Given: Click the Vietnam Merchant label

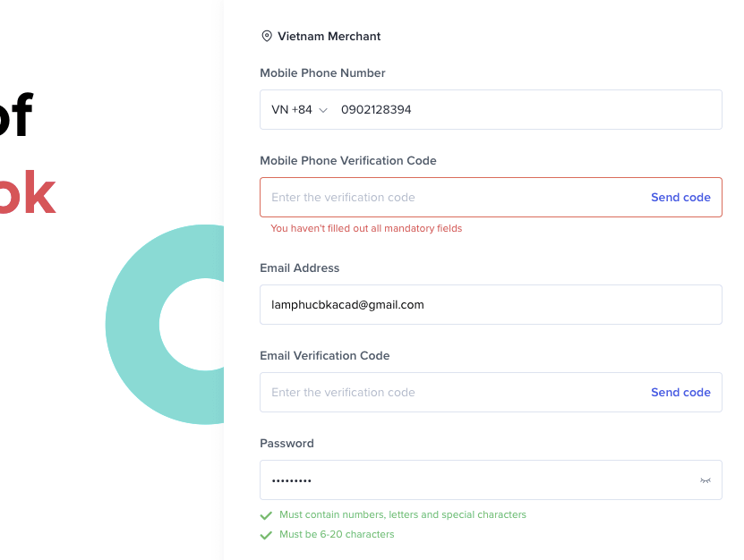Looking at the screenshot, I should click(x=329, y=37).
